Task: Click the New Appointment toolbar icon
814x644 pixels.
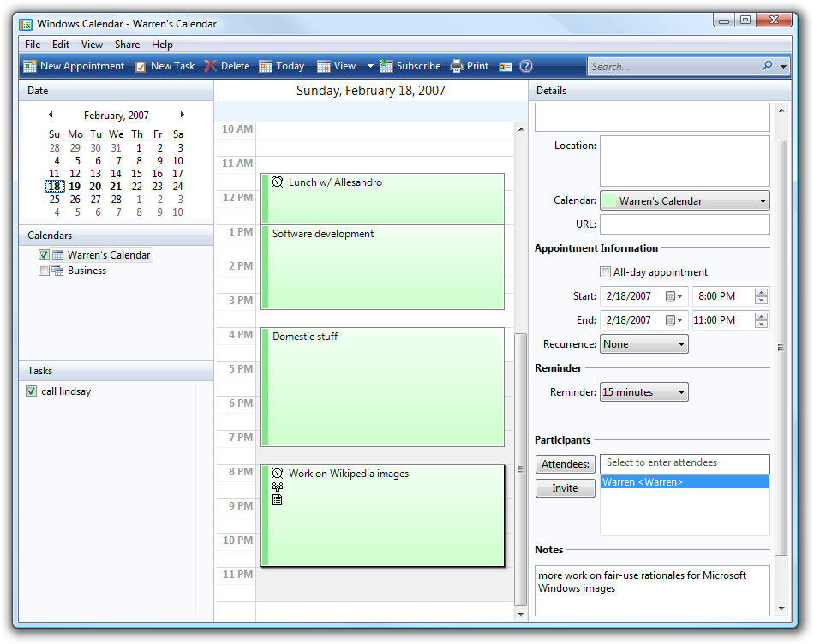Action: [30, 66]
